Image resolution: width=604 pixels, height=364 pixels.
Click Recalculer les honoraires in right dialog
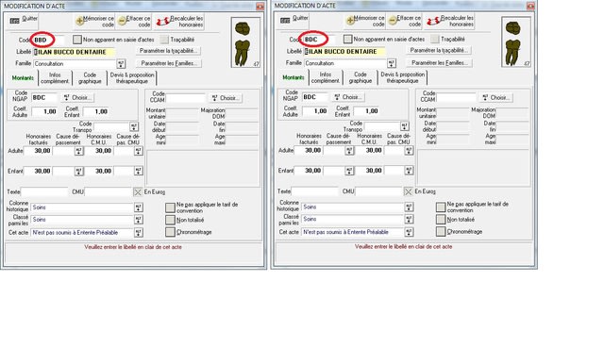click(x=449, y=21)
